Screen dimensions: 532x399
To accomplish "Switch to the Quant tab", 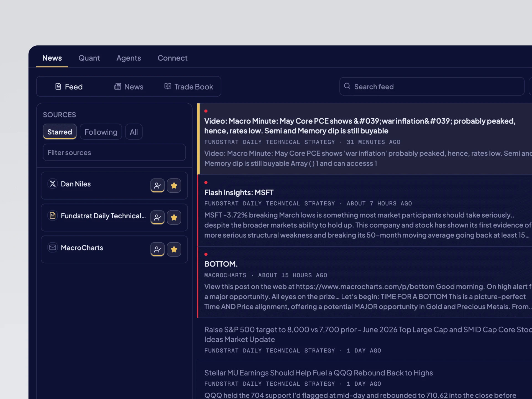I will (x=89, y=58).
